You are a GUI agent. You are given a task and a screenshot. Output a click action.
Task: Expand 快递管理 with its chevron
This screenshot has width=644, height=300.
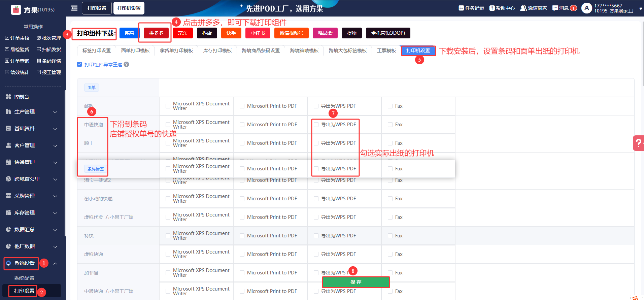click(x=55, y=162)
